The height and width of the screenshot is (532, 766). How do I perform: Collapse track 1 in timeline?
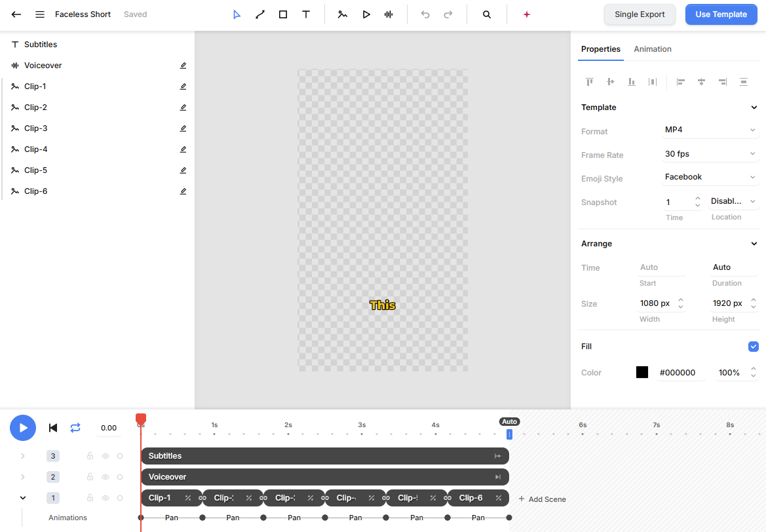pos(22,498)
